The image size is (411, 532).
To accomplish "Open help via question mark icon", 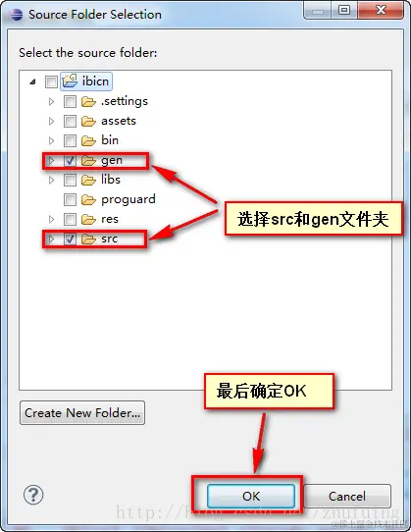I will (x=33, y=495).
